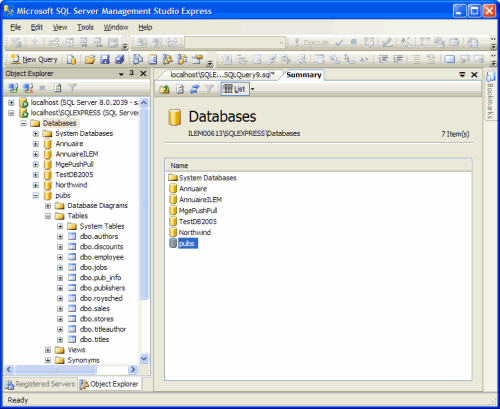Expand the Annuaire database node
The width and height of the screenshot is (500, 409).
point(36,144)
